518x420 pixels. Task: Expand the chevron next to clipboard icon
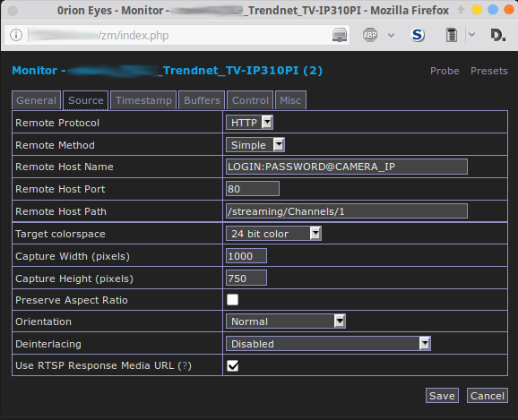pyautogui.click(x=471, y=34)
